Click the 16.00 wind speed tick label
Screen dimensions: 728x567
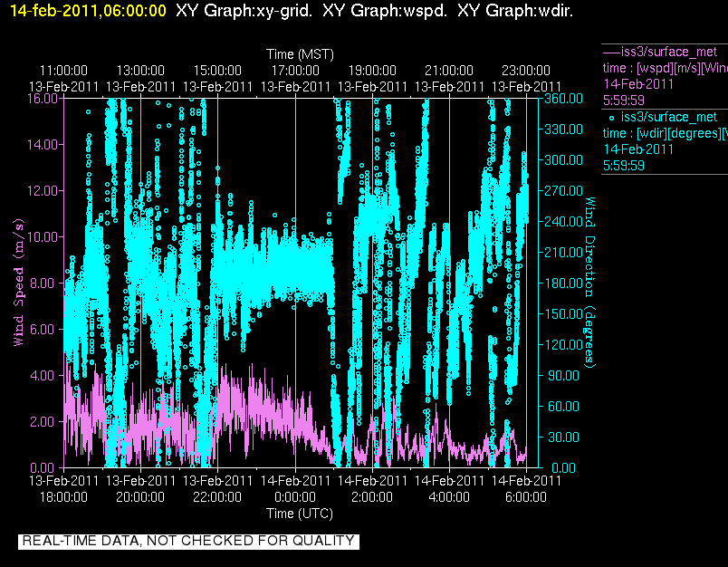click(43, 99)
